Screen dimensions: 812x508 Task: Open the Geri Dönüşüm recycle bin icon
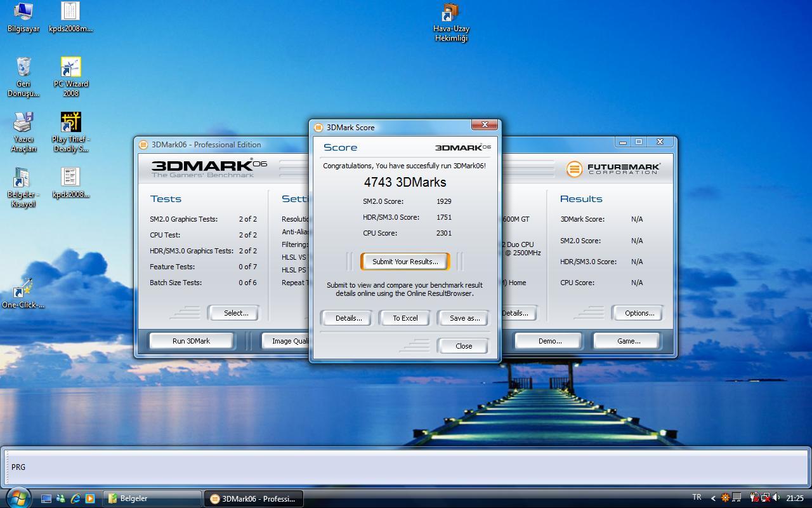(23, 77)
